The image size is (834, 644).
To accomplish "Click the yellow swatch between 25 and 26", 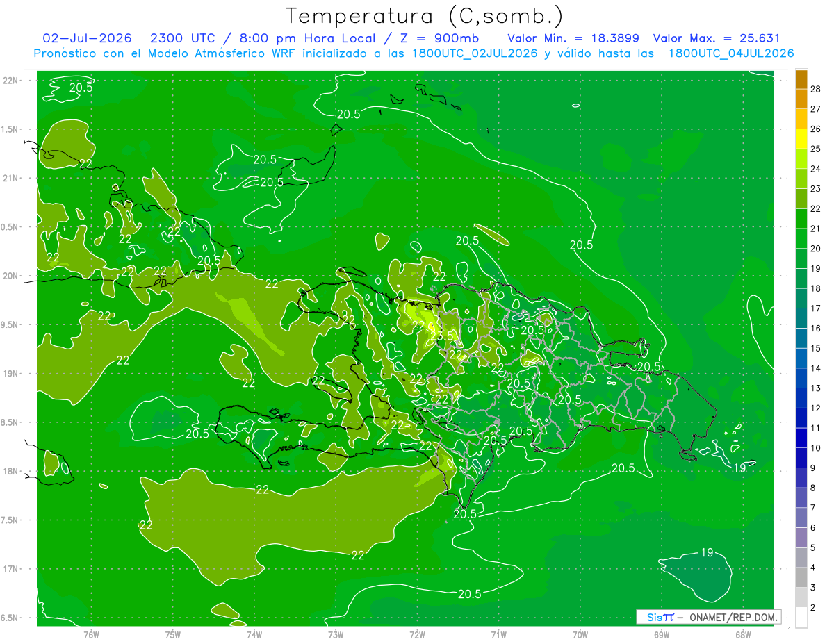I will (801, 138).
